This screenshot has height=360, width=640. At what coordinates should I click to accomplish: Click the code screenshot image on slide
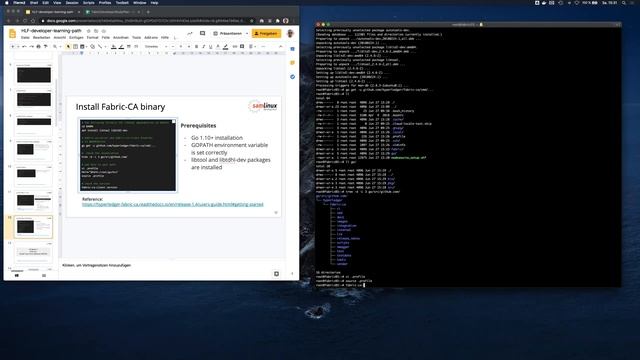coord(128,155)
